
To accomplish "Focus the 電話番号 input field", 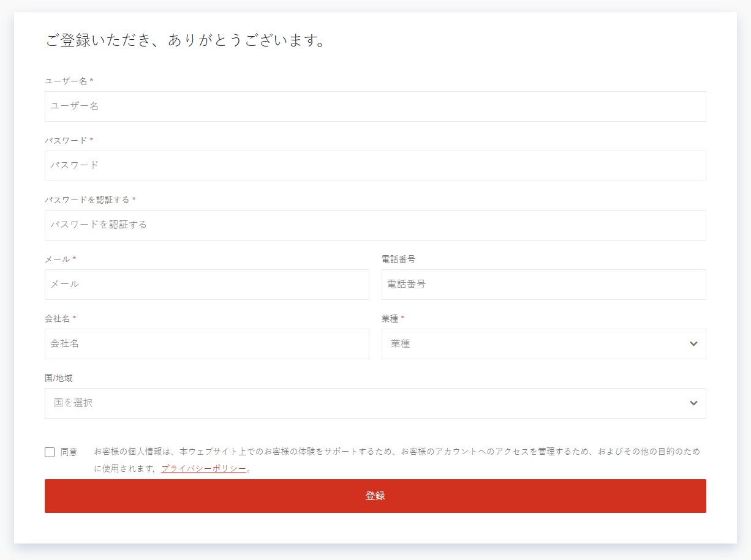I will [x=544, y=285].
